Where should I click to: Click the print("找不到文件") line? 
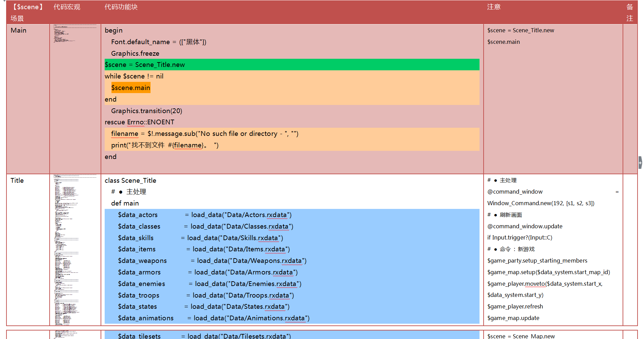point(165,145)
